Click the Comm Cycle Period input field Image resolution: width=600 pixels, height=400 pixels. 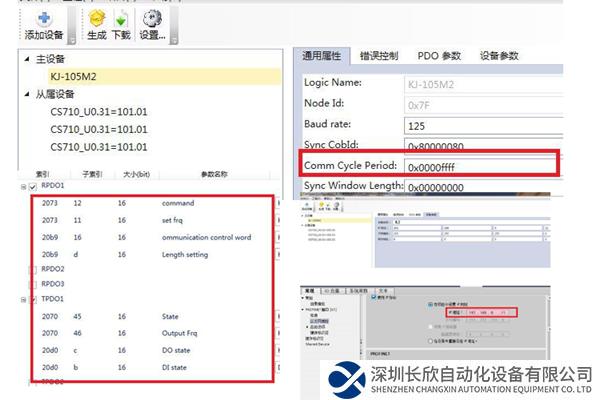tap(474, 166)
